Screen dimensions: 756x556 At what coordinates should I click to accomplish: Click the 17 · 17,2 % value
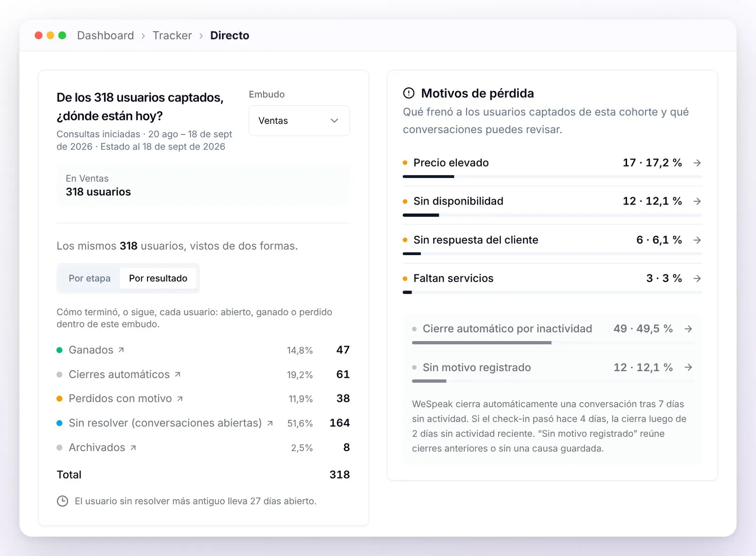tap(652, 163)
